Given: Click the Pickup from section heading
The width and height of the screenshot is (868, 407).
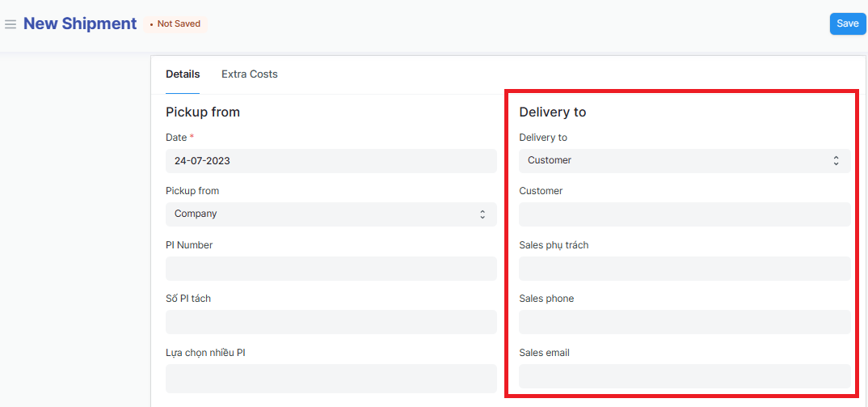Looking at the screenshot, I should [x=203, y=112].
